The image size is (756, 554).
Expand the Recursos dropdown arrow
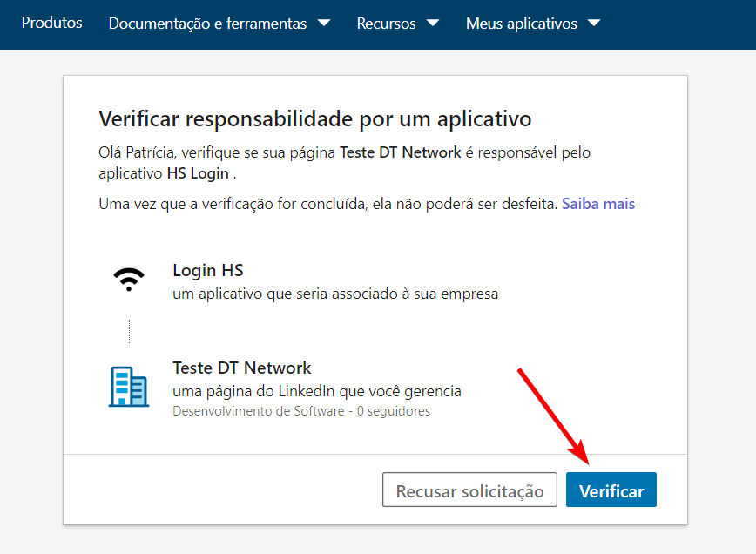[433, 23]
